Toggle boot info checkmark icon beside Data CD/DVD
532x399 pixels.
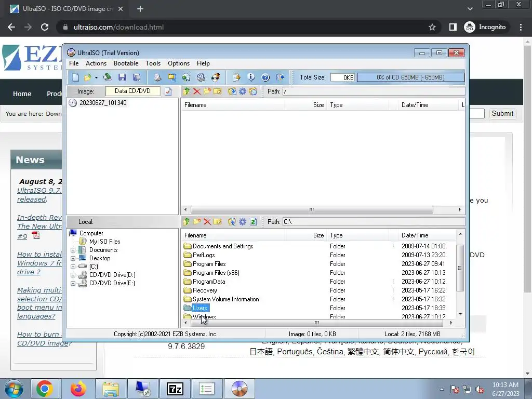168,91
